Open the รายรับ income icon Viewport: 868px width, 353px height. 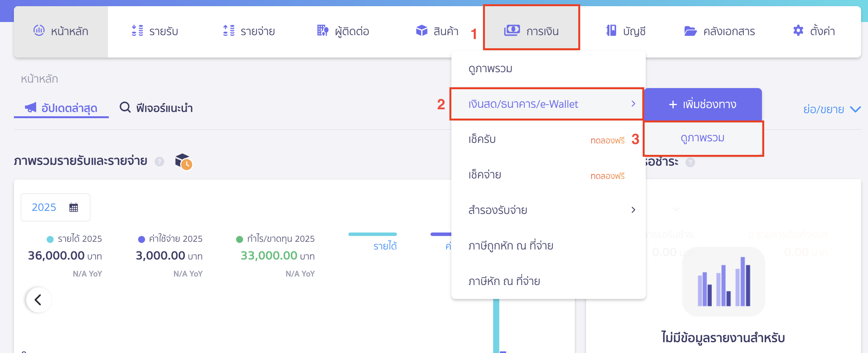pyautogui.click(x=137, y=31)
